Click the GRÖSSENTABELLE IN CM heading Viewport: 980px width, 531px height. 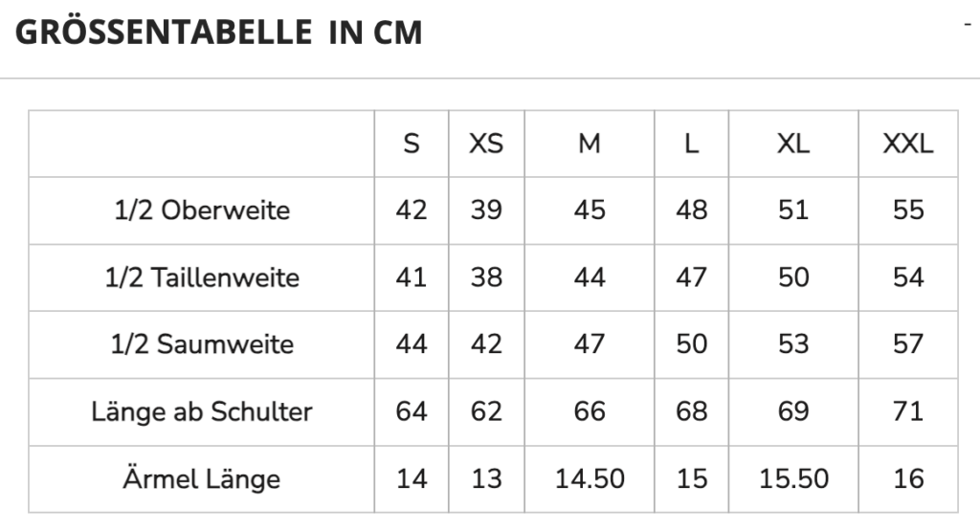point(219,33)
